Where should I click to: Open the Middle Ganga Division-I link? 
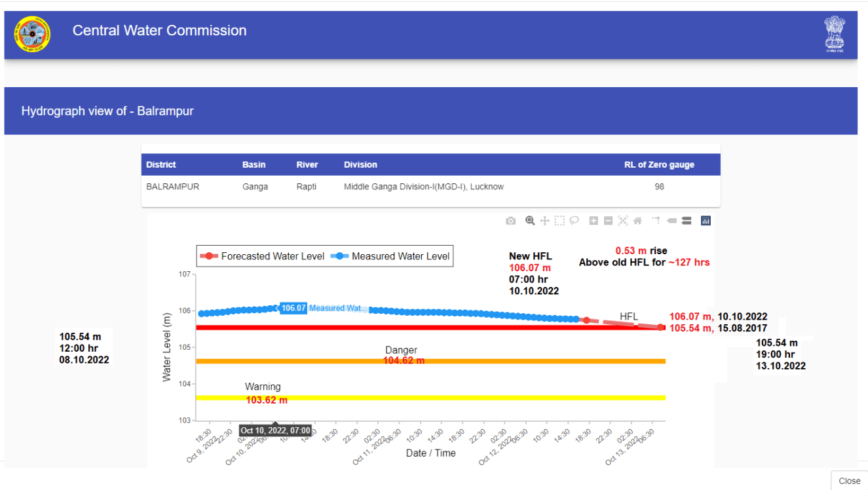[x=424, y=187]
